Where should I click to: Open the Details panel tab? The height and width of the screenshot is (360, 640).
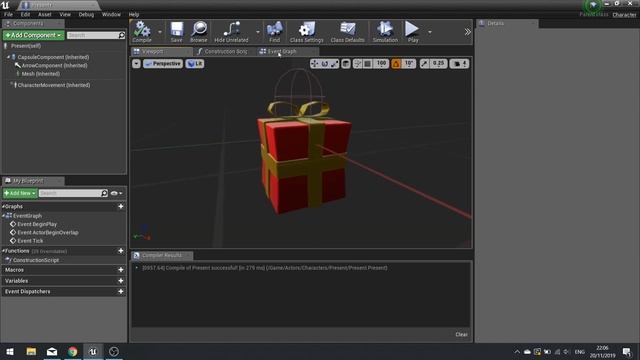507,24
